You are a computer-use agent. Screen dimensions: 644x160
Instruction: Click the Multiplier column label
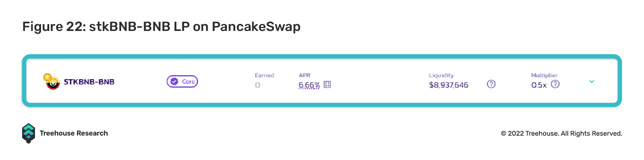(544, 76)
